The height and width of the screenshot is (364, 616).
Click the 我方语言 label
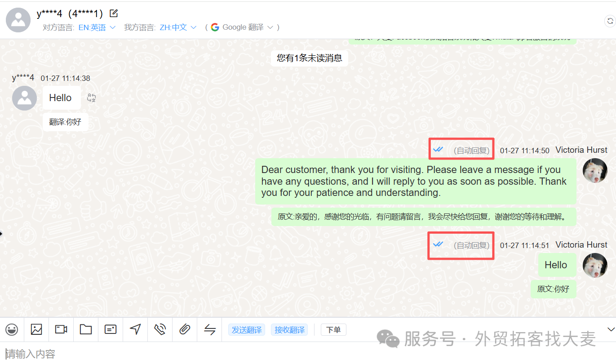click(140, 27)
